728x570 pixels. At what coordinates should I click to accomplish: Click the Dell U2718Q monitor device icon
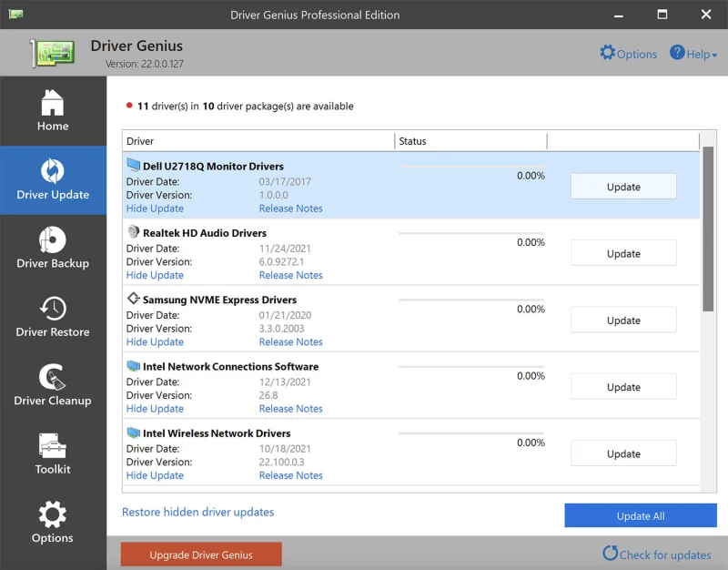pos(133,165)
